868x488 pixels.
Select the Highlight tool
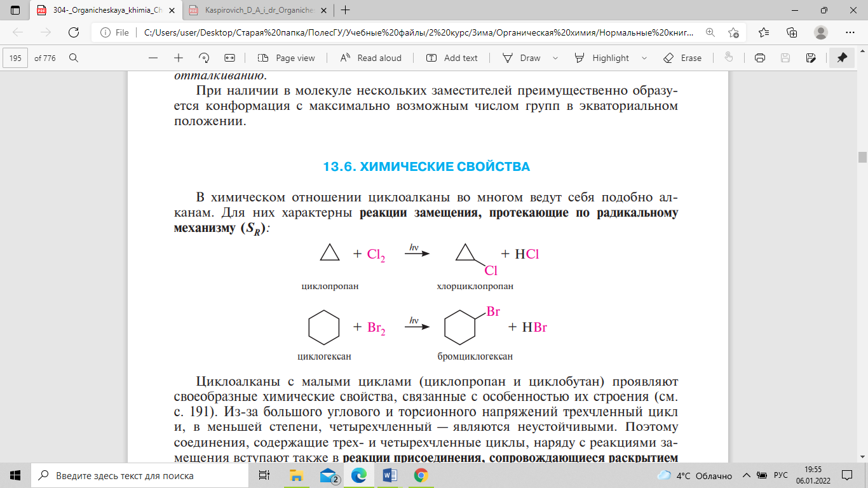coord(602,58)
